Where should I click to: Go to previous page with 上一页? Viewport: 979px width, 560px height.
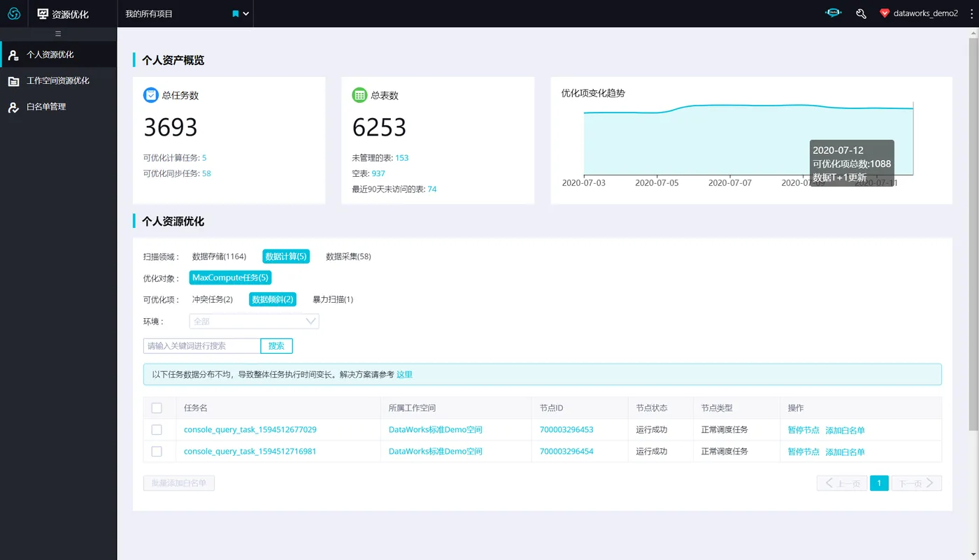coord(842,483)
